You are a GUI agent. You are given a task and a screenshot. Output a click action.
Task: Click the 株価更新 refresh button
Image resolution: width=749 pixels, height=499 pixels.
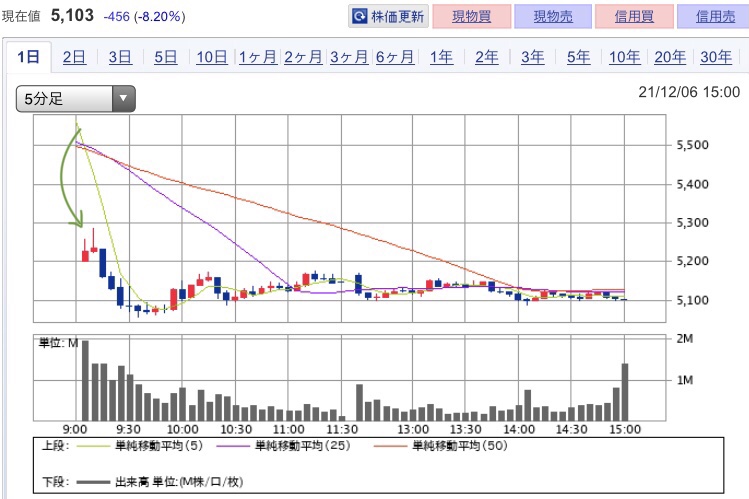388,17
